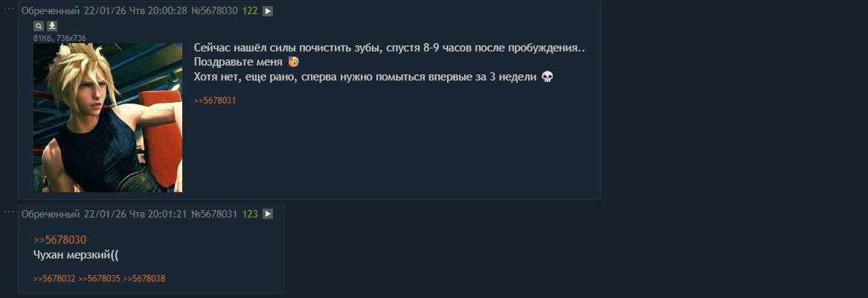Follow quoted link >>5678030 in second post
The image size is (868, 298).
60,240
